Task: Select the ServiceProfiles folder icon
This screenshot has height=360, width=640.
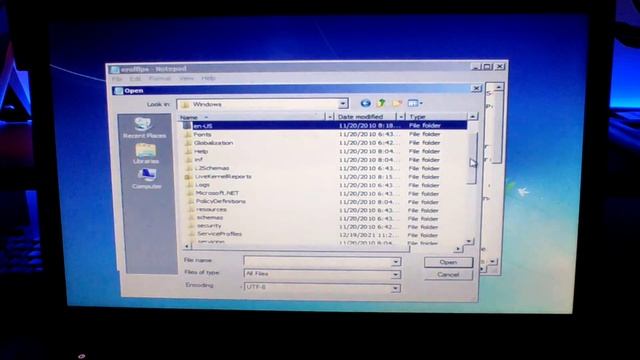Action: [x=192, y=234]
